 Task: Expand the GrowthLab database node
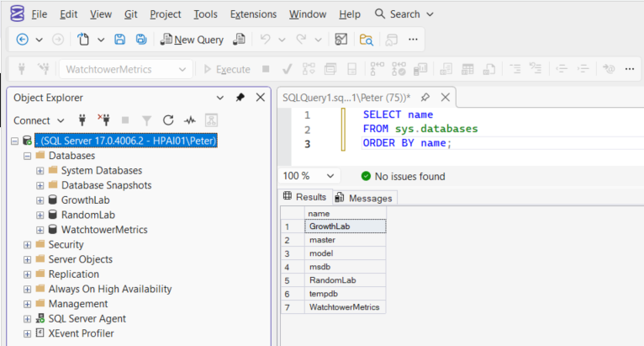click(x=40, y=200)
